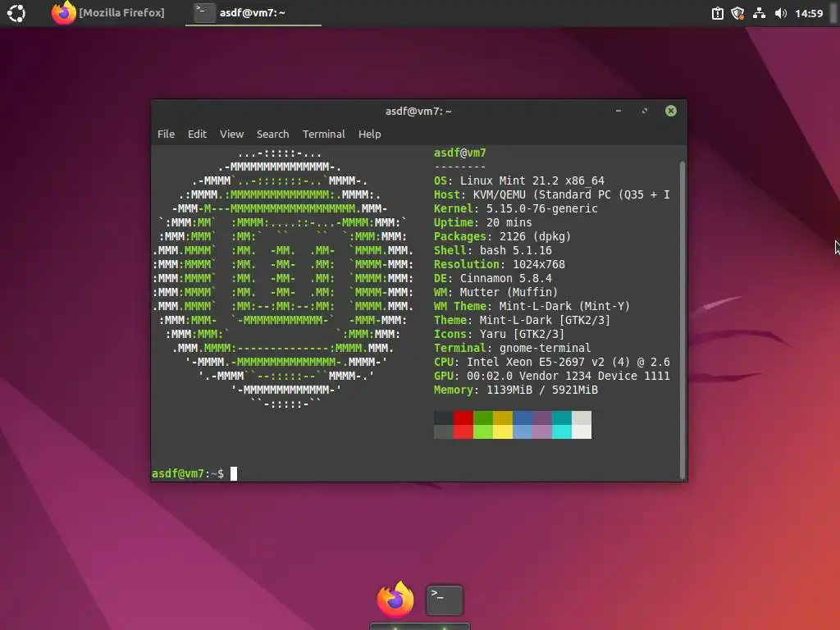Launch Firefox from the bottom dock
840x630 pixels.
[395, 600]
